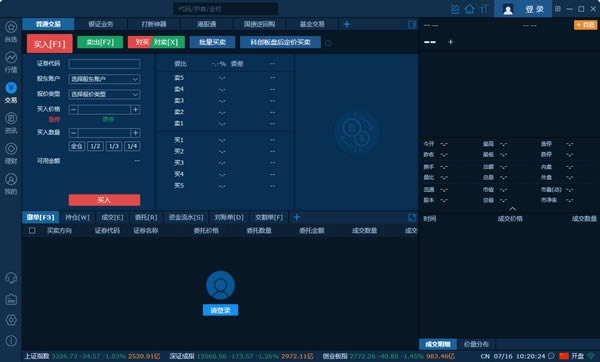Pop out the lower orders panel
Viewport: 600px width, 362px height.
pyautogui.click(x=412, y=217)
